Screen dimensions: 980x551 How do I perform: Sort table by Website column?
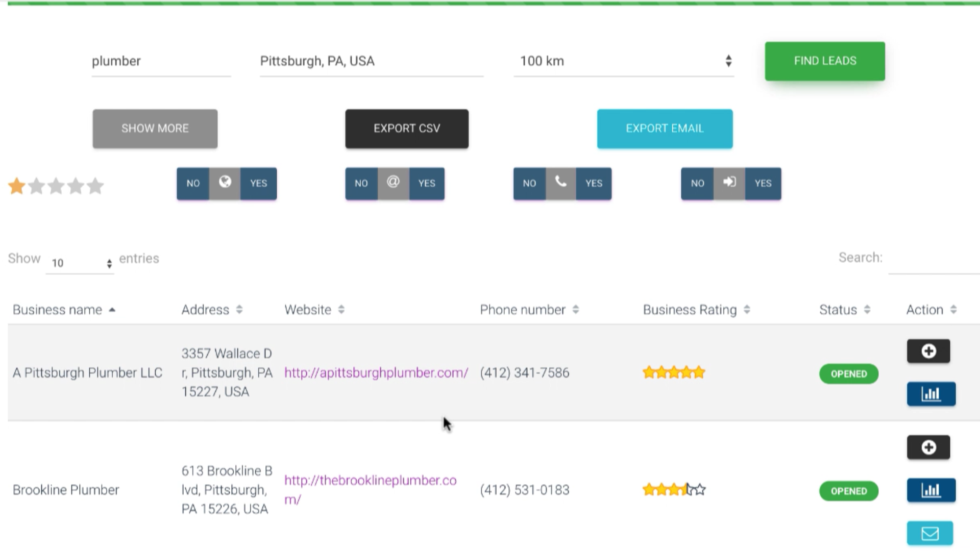coord(314,310)
